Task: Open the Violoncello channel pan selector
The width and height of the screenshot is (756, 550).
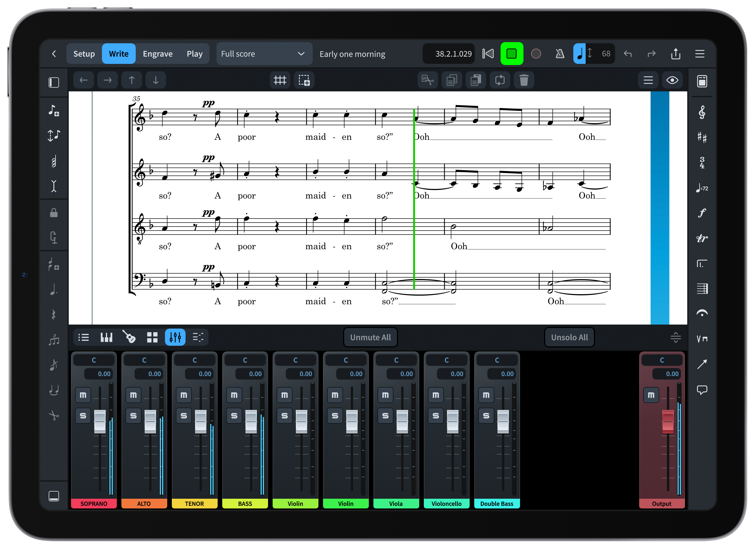Action: tap(446, 360)
